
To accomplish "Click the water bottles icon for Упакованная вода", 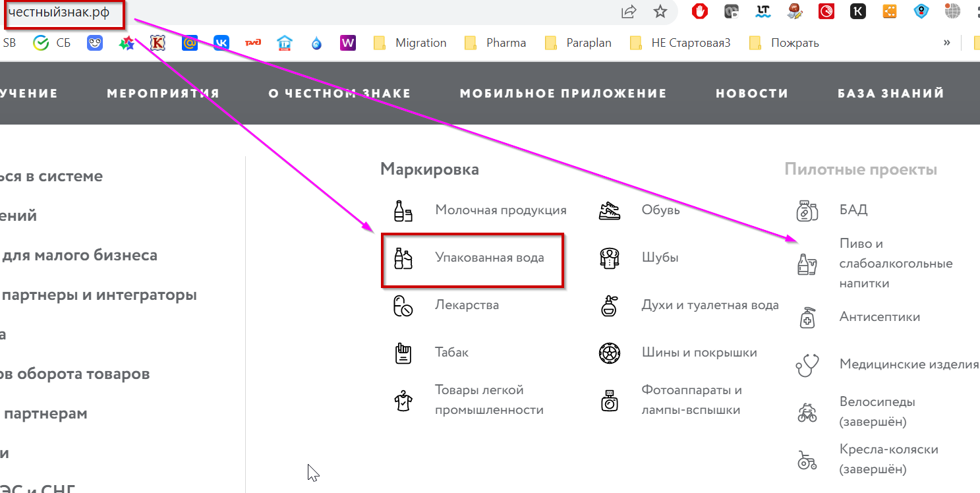I will coord(403,258).
